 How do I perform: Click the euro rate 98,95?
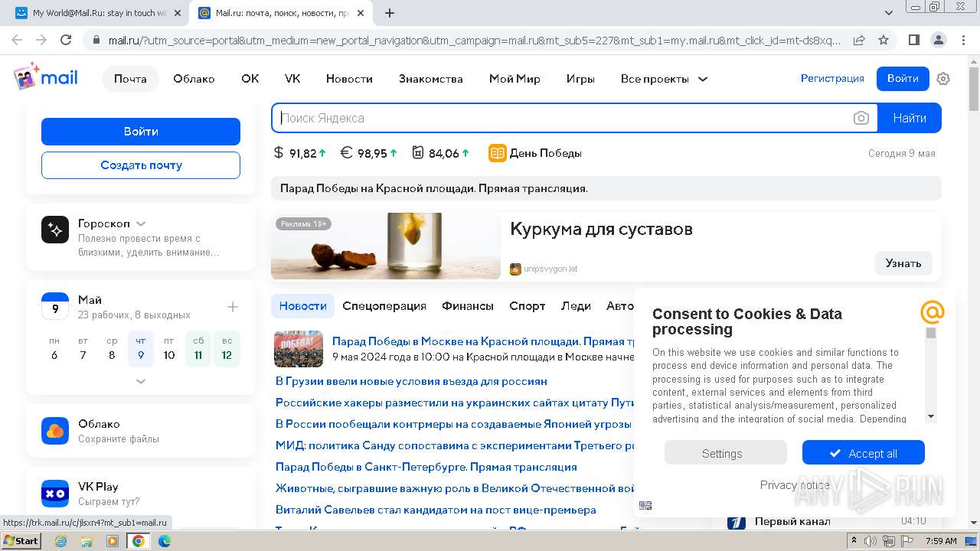pyautogui.click(x=369, y=153)
